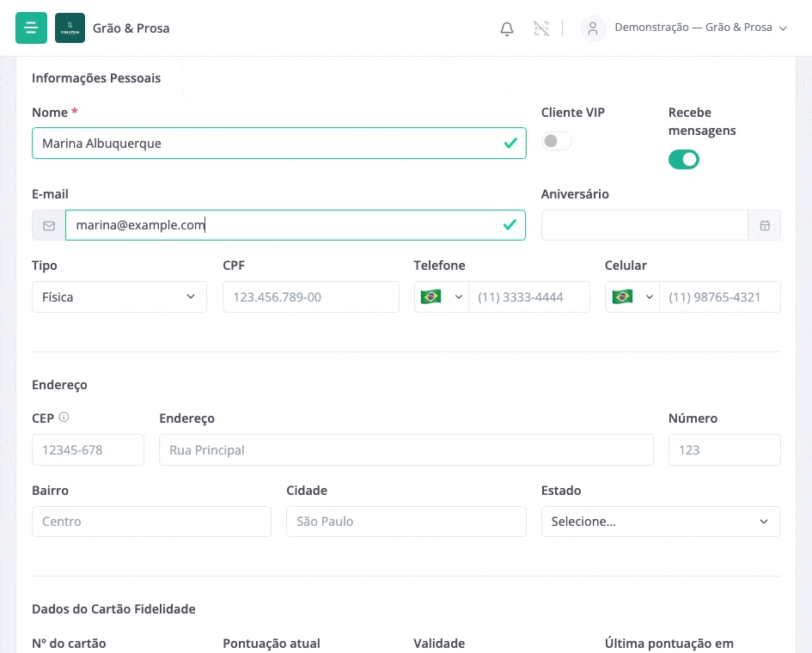
Task: Click the Endereço section heading
Action: click(x=59, y=385)
